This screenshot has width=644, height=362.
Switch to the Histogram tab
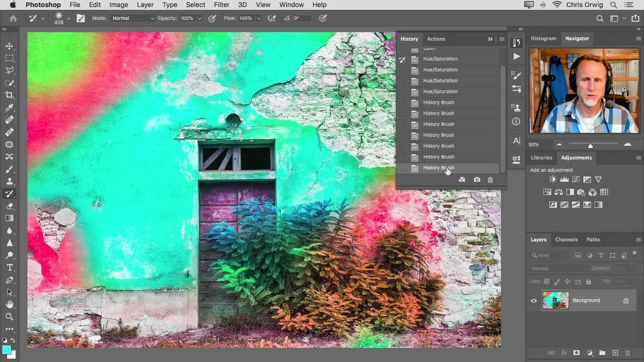pos(543,38)
